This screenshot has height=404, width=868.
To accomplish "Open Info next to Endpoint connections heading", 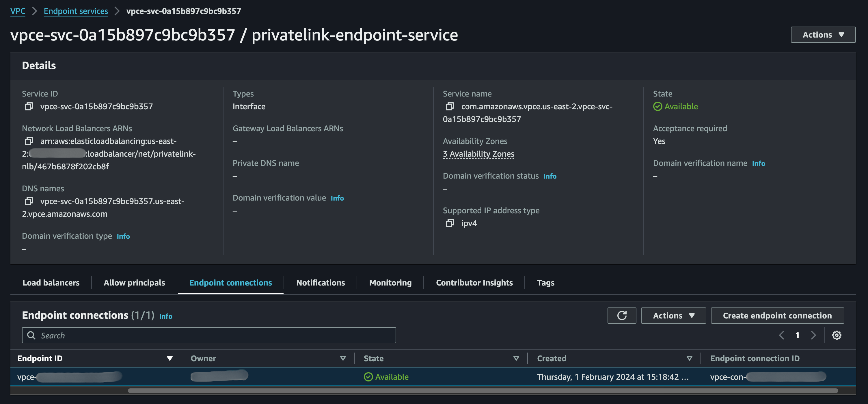I will pyautogui.click(x=166, y=316).
